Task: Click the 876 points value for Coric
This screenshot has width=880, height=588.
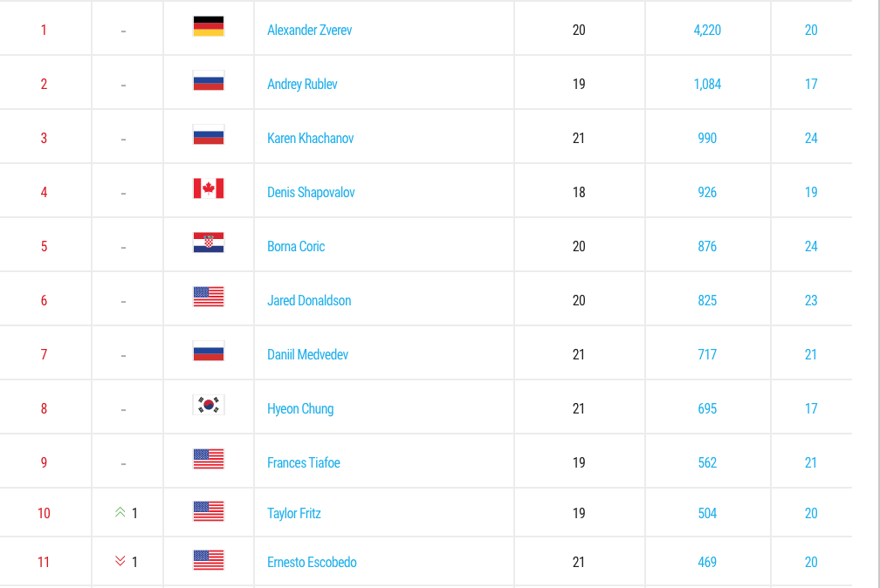Action: pos(707,247)
